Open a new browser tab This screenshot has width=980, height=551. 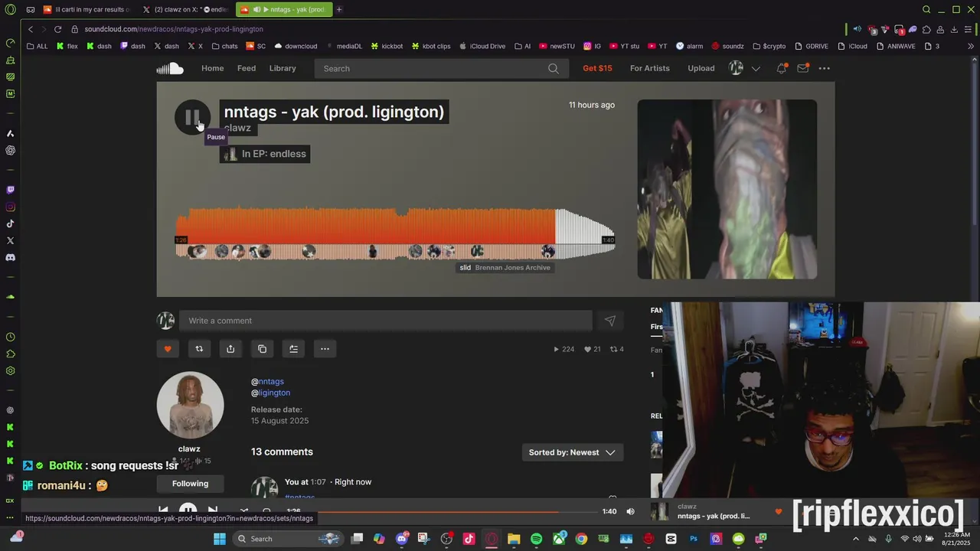point(338,9)
